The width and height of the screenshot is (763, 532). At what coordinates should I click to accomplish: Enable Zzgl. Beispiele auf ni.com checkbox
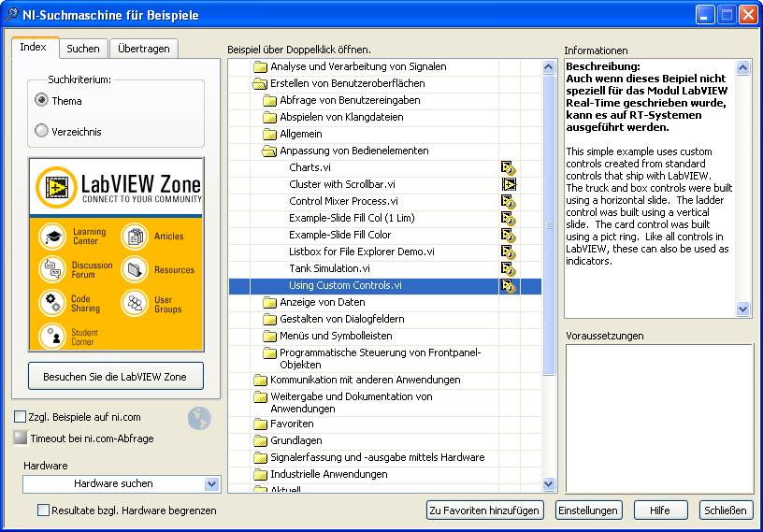click(x=20, y=417)
